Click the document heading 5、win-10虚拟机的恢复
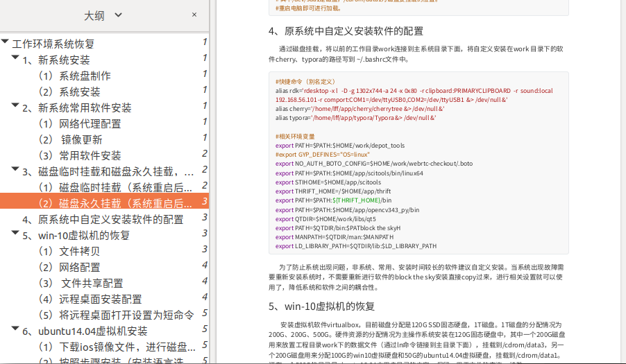Image resolution: width=626 pixels, height=364 pixels. click(x=322, y=306)
